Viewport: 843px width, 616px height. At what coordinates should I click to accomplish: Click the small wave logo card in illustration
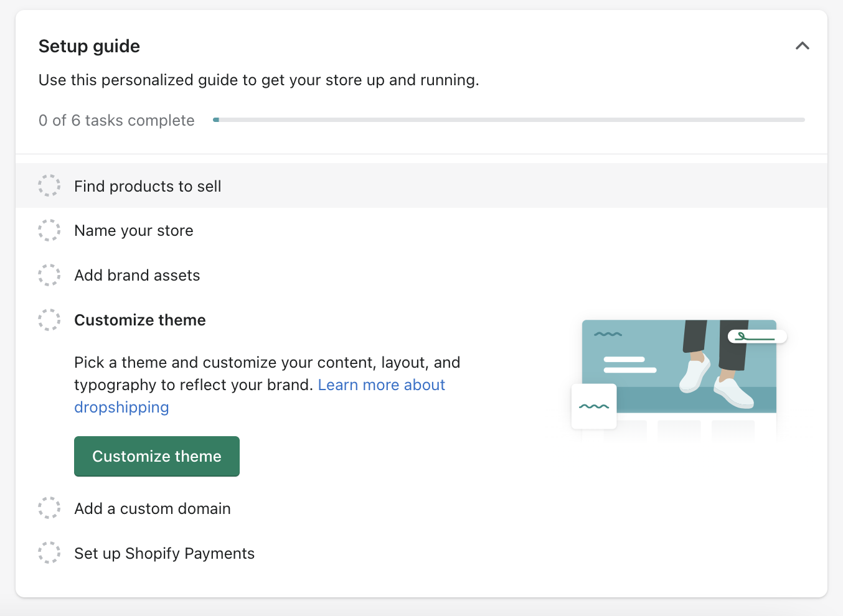[594, 406]
